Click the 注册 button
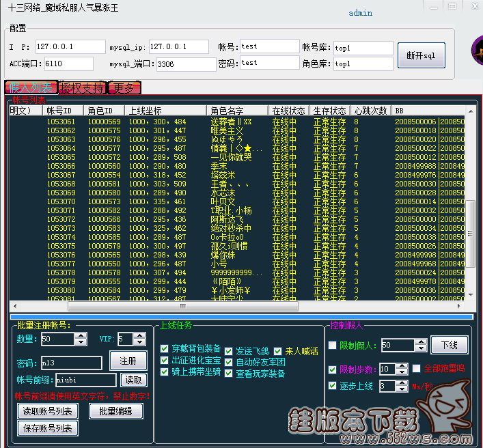483x448 pixels. [128, 361]
